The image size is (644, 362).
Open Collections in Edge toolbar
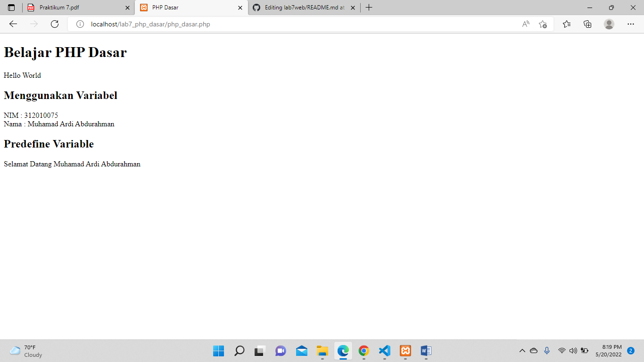click(x=587, y=24)
